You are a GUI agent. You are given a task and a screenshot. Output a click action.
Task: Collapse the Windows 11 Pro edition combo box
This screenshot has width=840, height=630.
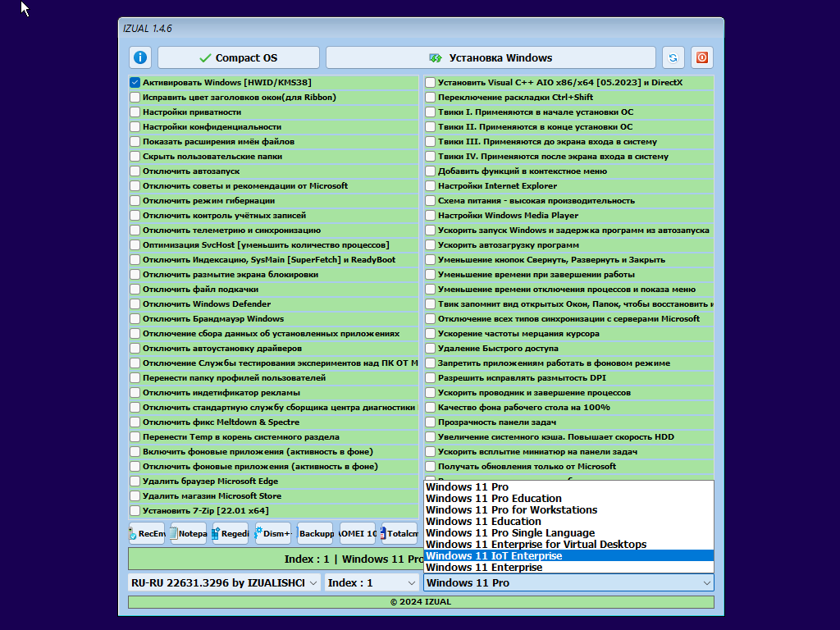(569, 583)
